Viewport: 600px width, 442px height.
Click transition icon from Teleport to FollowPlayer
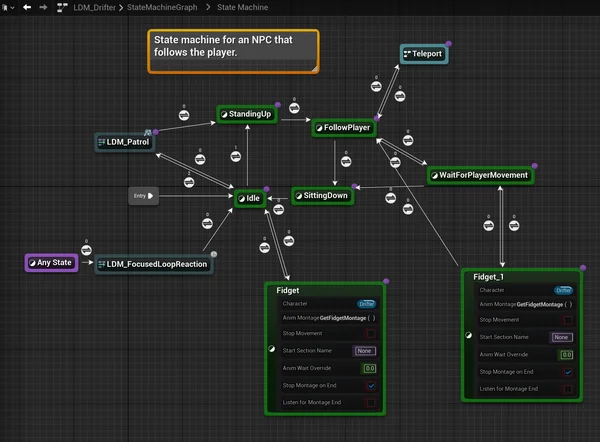(400, 96)
